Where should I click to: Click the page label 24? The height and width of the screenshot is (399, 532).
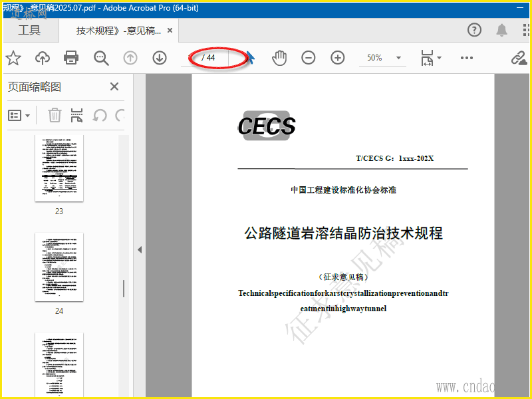click(59, 311)
